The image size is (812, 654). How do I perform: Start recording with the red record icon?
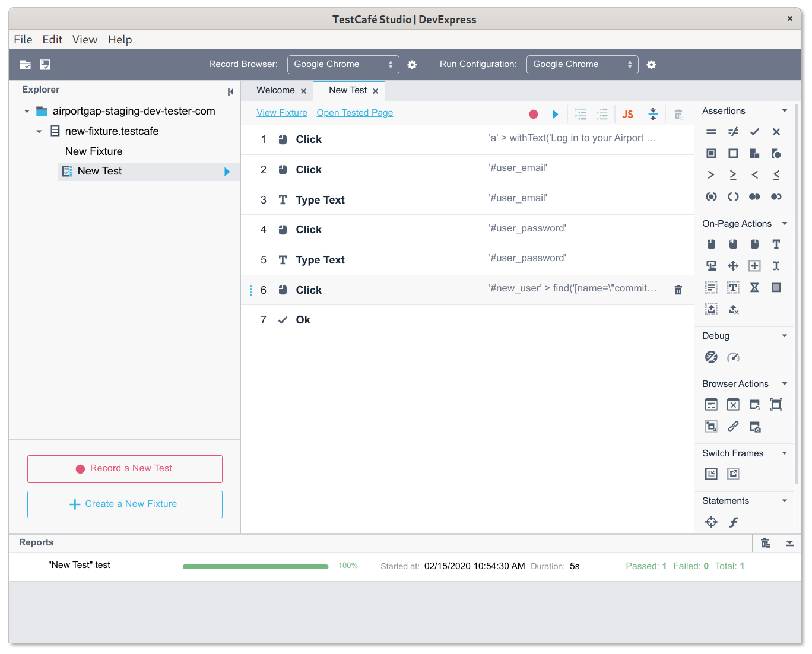pyautogui.click(x=534, y=114)
